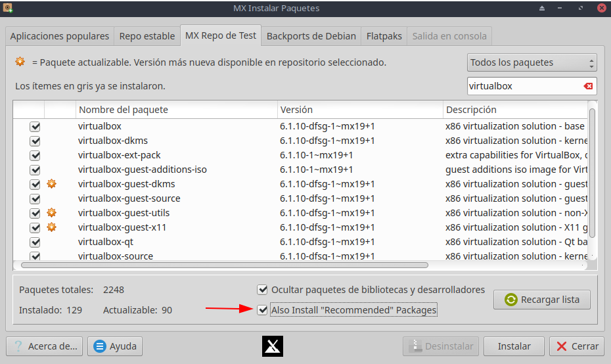611x364 pixels.
Task: Click version 6.1.10-1~mx19+1 of virtualbox-ext-pack
Action: (317, 155)
